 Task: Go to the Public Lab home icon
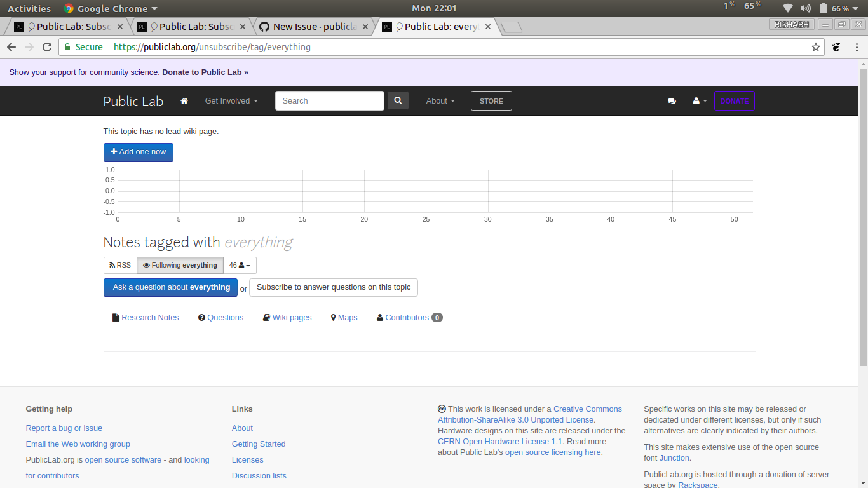tap(184, 101)
